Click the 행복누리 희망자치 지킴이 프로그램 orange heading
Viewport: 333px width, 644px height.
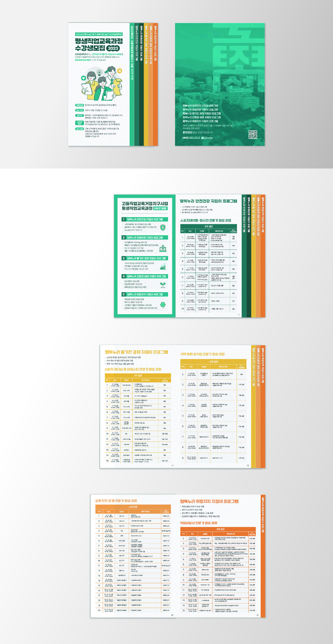(x=209, y=501)
